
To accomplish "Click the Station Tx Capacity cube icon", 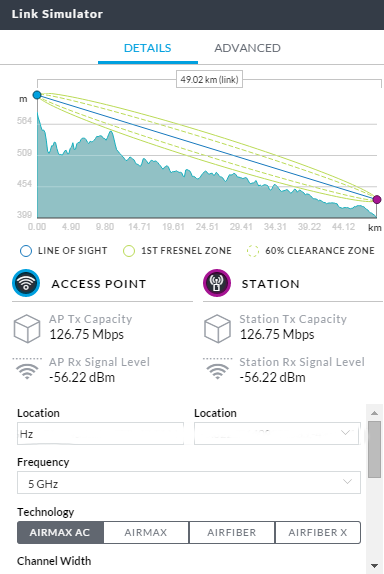I will (x=217, y=328).
